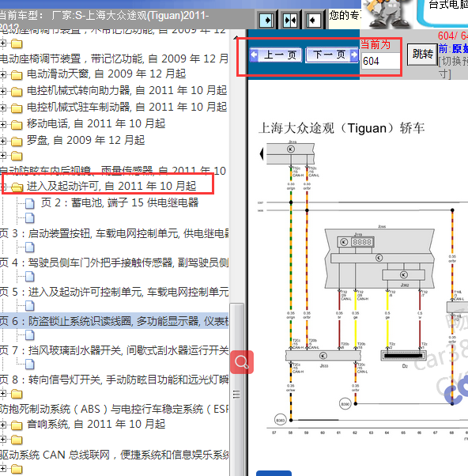Select 进入及起动许可, 自 2011 年 10 月起
The height and width of the screenshot is (476, 468).
111,186
